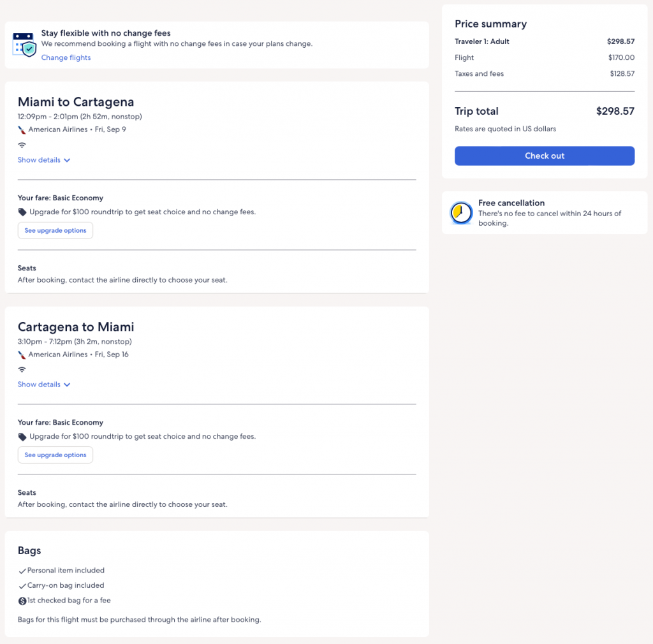Click American Airlines logo on Cartagena to Miami flight

coord(22,355)
